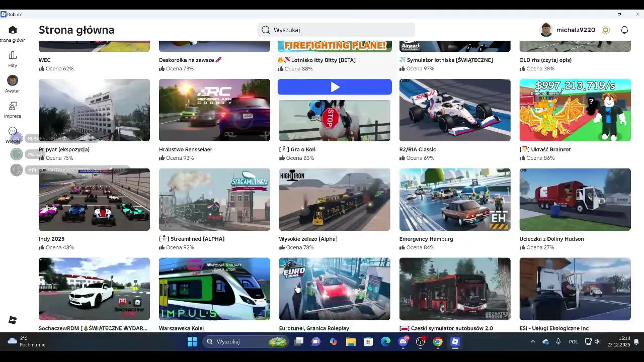Open the ESI - Usługi Ekologiczne thumbnail
644x362 pixels.
pos(575,289)
